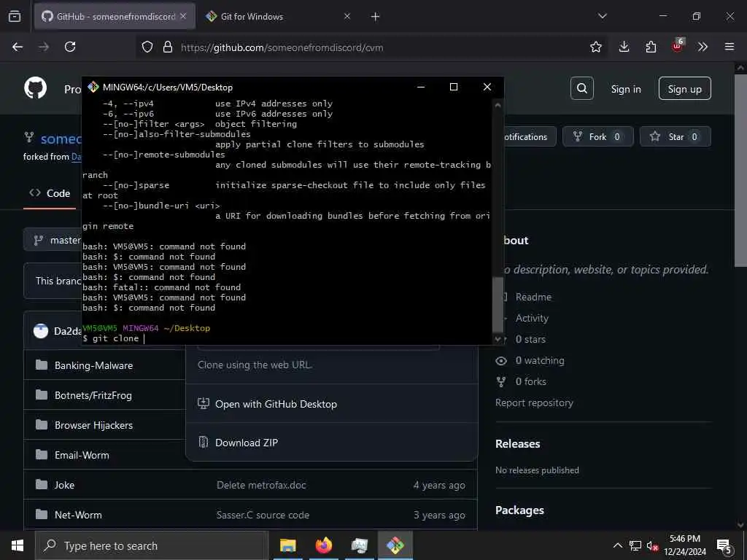Screen dimensions: 747x560
Task: Open the Firefox downloads icon
Action: click(x=624, y=47)
